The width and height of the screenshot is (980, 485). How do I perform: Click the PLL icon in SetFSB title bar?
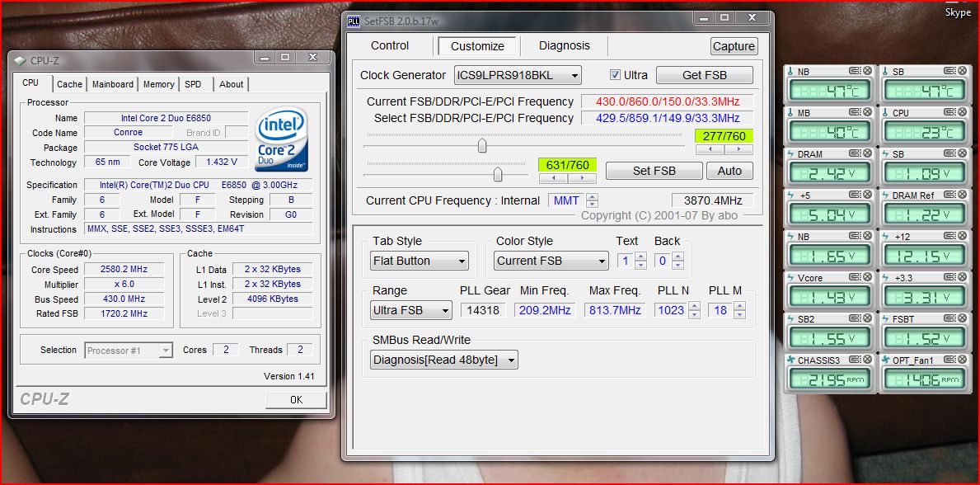pyautogui.click(x=353, y=21)
